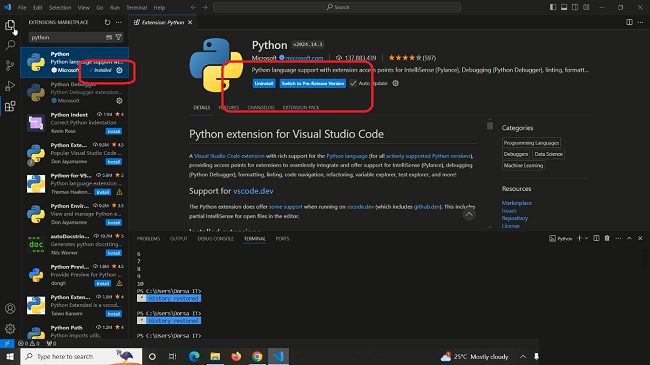The image size is (650, 365).
Task: Switch to the Output panel tab
Action: pos(179,238)
